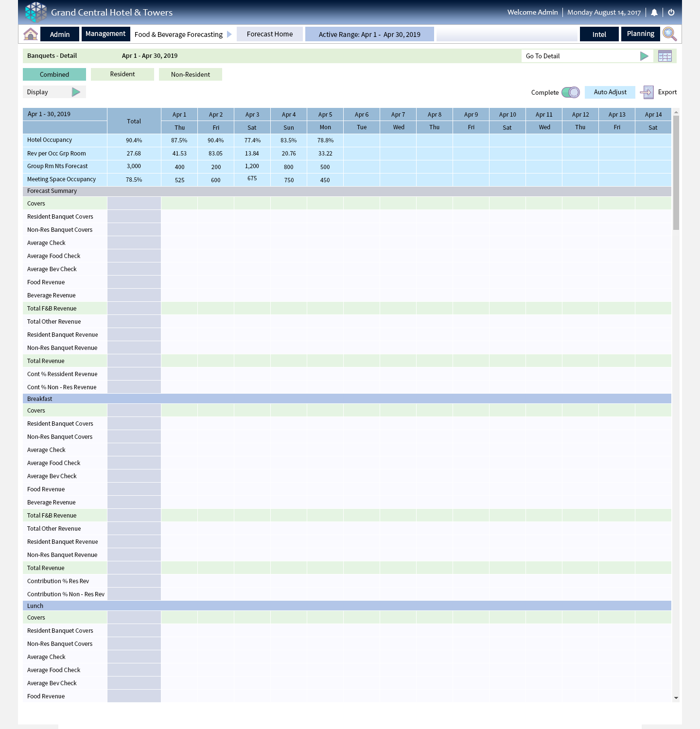Select the Resident view option
Viewport: 700px width, 729px height.
coord(122,74)
